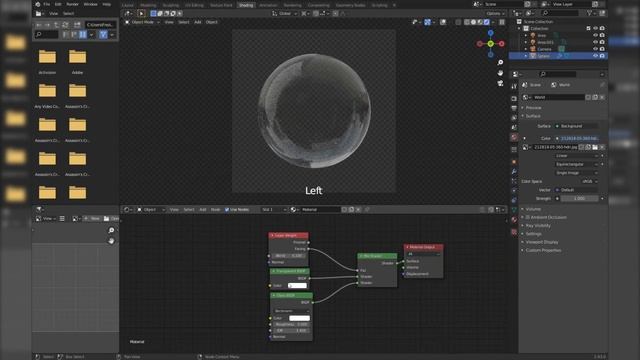Open the Object Mode dropdown
Viewport: 640px width, 360px height.
click(x=143, y=22)
